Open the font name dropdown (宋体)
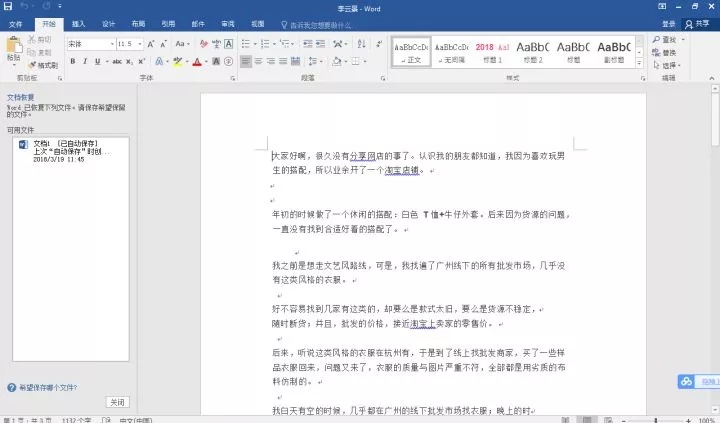This screenshot has height=423, width=720. 112,44
